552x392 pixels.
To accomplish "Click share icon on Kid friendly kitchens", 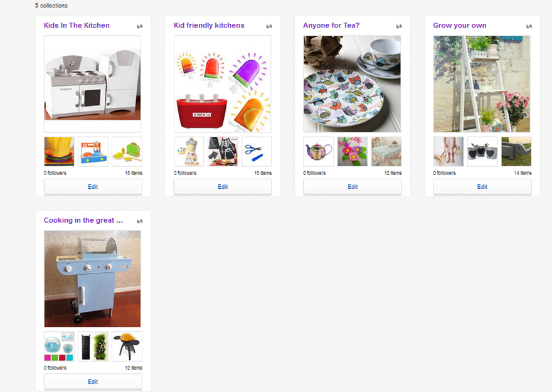I will pos(269,26).
